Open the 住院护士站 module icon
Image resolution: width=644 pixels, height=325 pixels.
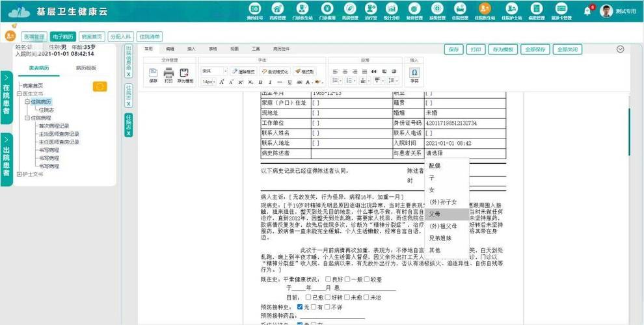(511, 8)
